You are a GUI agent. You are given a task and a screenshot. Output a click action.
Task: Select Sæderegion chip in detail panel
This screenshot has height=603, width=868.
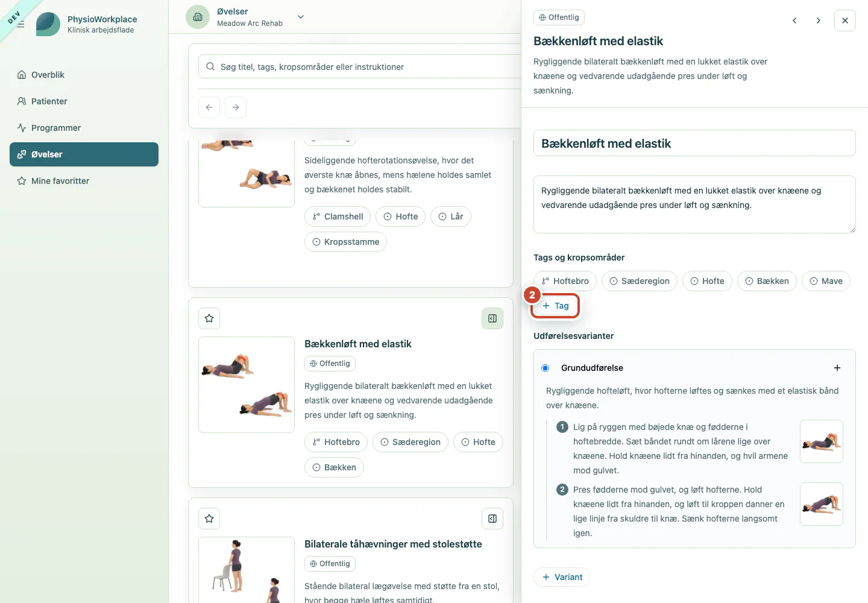point(640,281)
